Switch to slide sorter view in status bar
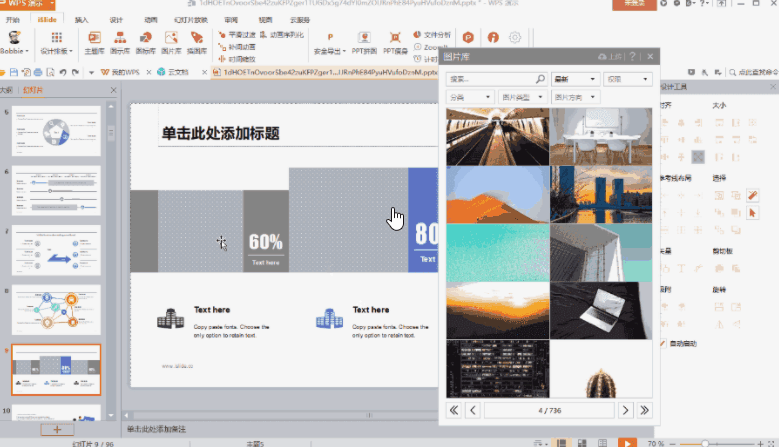 pos(582,443)
